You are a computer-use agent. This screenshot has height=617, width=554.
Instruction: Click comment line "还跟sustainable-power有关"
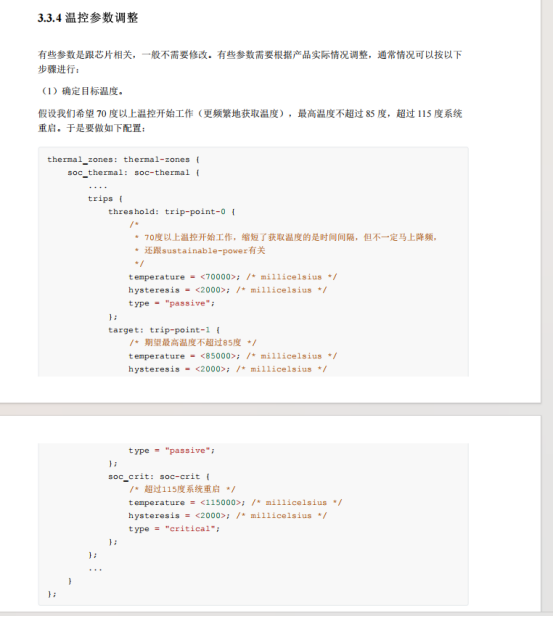tap(200, 251)
